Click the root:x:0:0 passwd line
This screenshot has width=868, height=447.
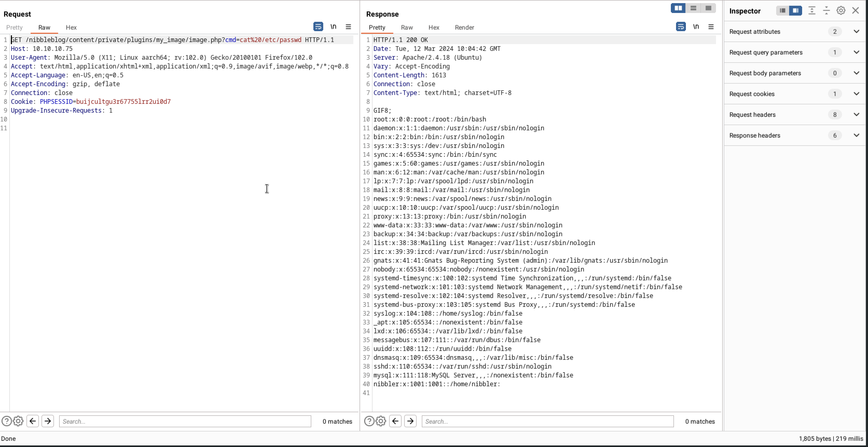430,119
